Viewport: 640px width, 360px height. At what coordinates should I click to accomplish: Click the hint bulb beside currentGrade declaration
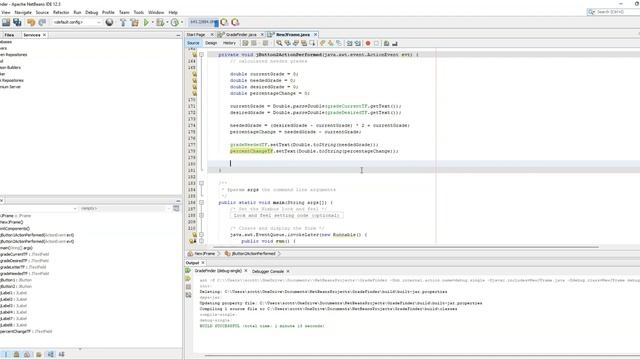[194, 74]
